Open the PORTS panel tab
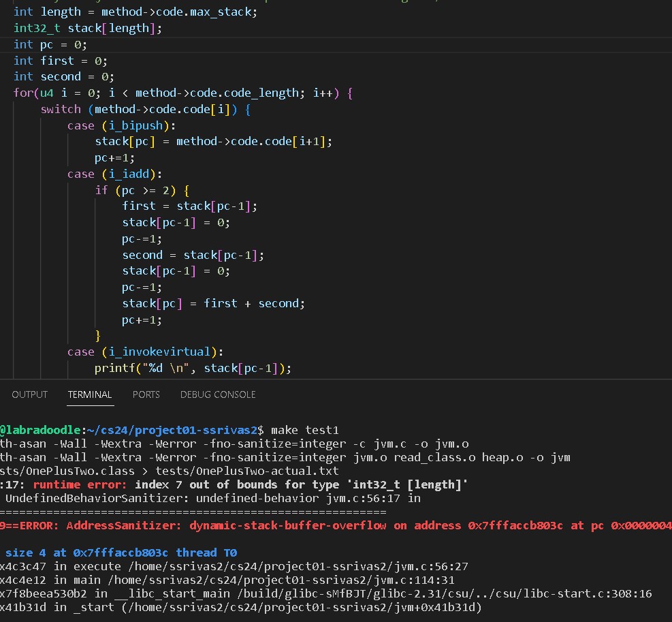 [x=146, y=394]
